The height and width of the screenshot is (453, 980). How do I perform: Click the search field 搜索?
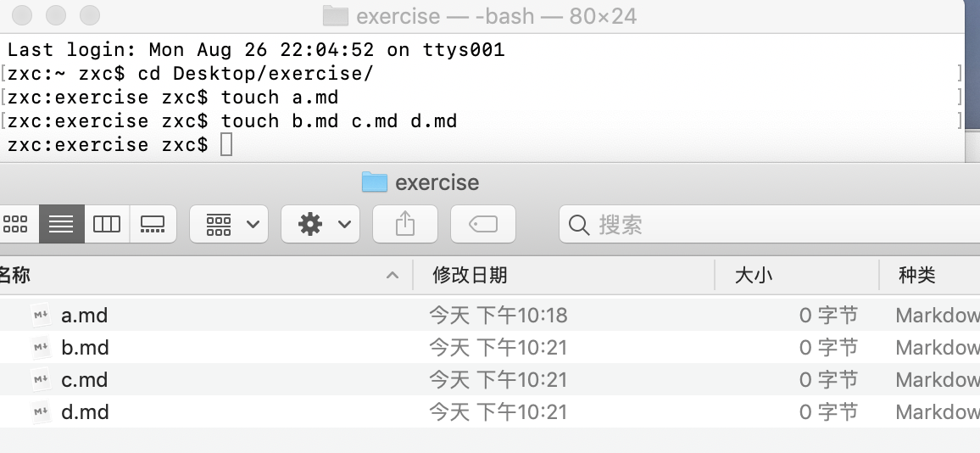(x=770, y=224)
